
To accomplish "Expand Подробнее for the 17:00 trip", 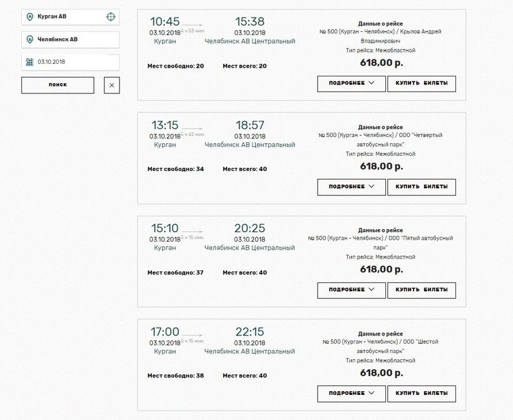I will click(352, 393).
